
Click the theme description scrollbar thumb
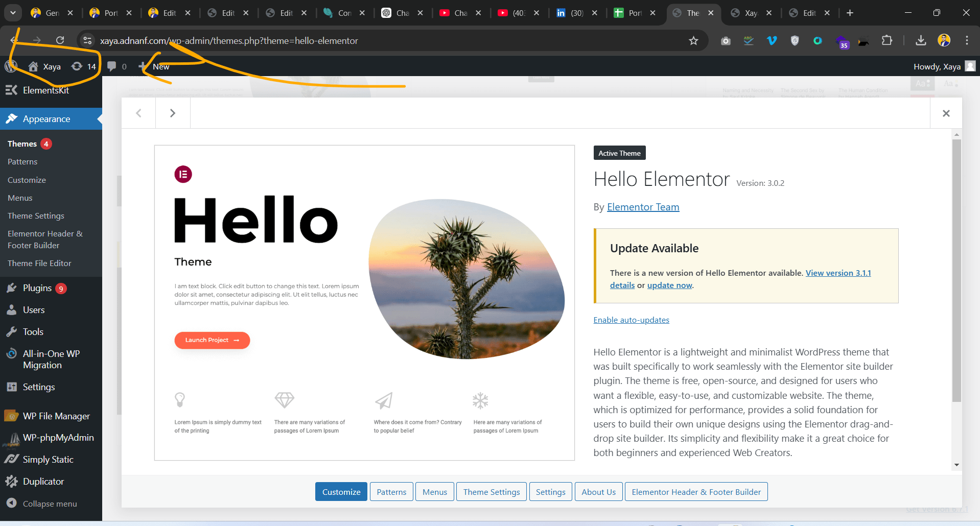click(x=956, y=271)
